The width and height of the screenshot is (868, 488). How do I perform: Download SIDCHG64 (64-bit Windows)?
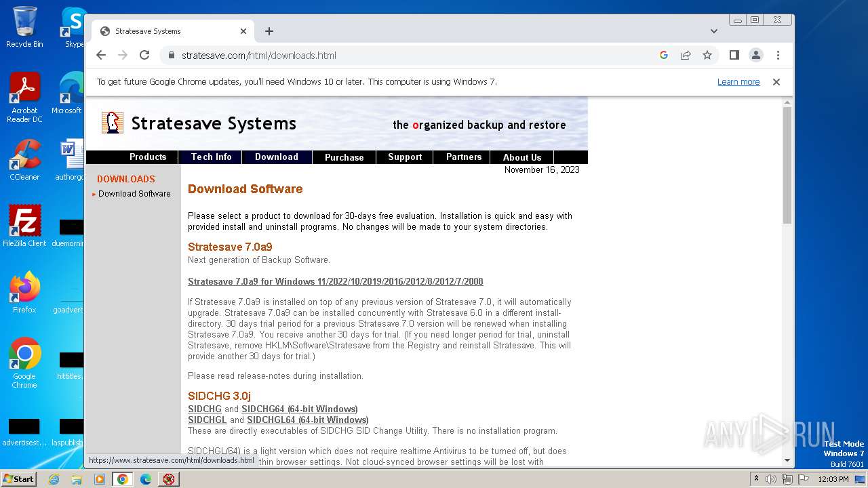[x=300, y=409]
